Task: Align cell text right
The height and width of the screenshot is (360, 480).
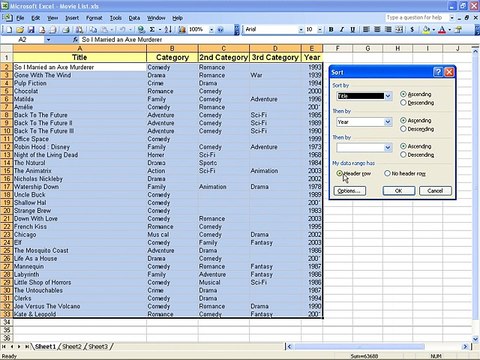Action: pos(388,30)
